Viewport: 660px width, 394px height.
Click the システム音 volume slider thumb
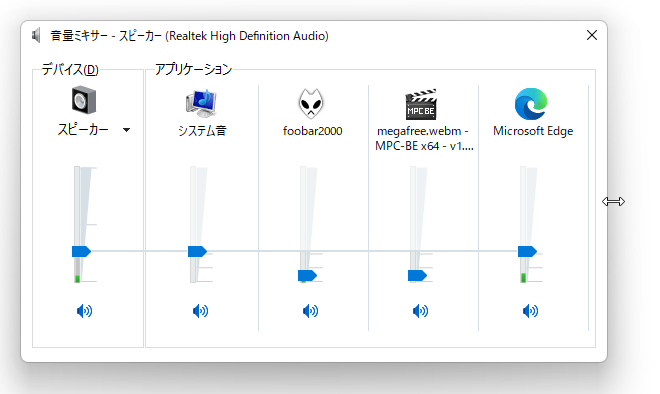(x=197, y=251)
